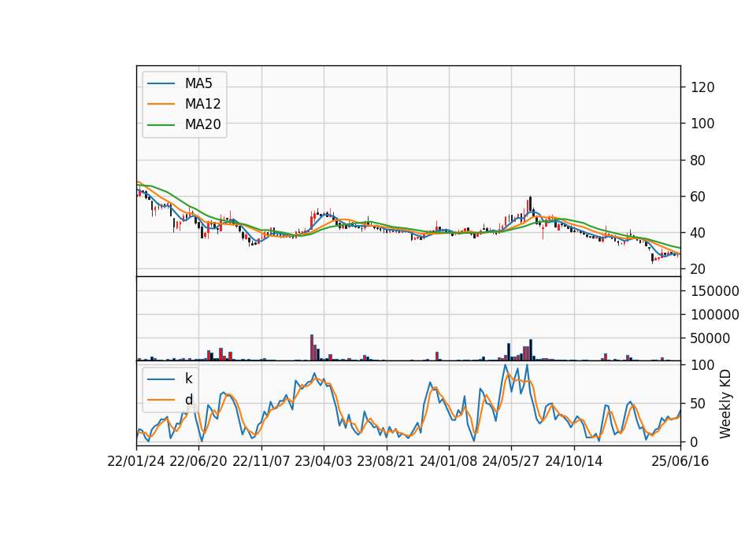
Task: Click the k legend label
Action: point(188,379)
